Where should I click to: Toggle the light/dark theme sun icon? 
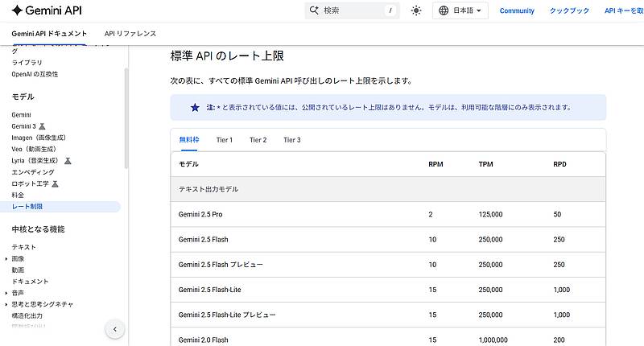416,10
